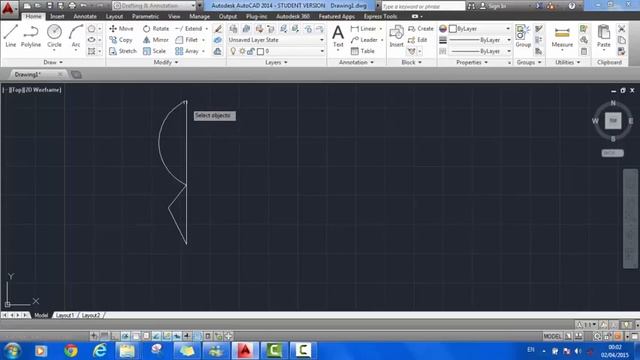The height and width of the screenshot is (360, 640).
Task: Click the search keyword input field
Action: click(423, 6)
